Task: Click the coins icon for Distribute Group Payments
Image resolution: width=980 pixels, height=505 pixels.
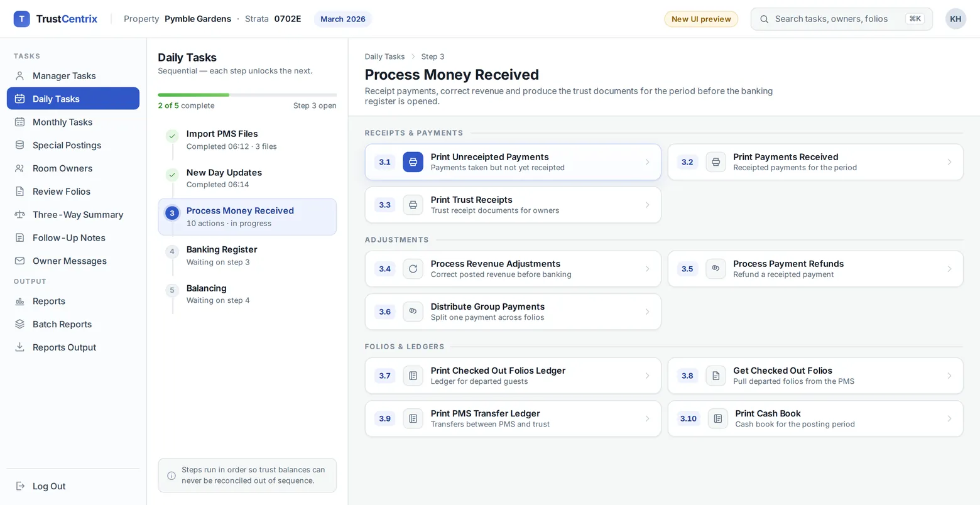Action: [413, 312]
